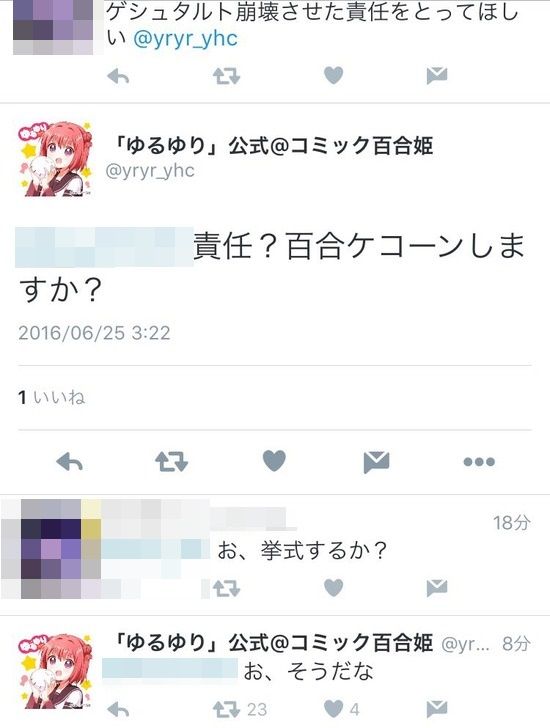The width and height of the screenshot is (550, 728).
Task: Share main tweet via message envelope icon
Action: (376, 462)
